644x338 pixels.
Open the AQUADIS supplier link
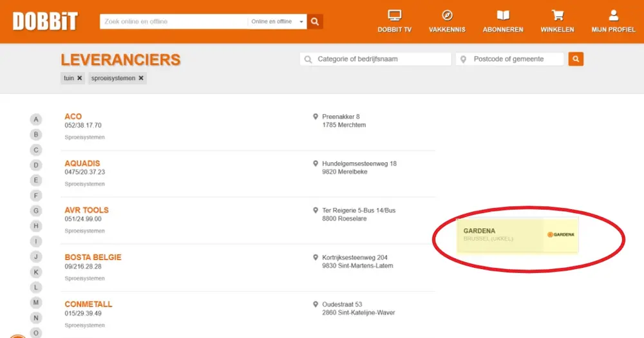(x=82, y=164)
